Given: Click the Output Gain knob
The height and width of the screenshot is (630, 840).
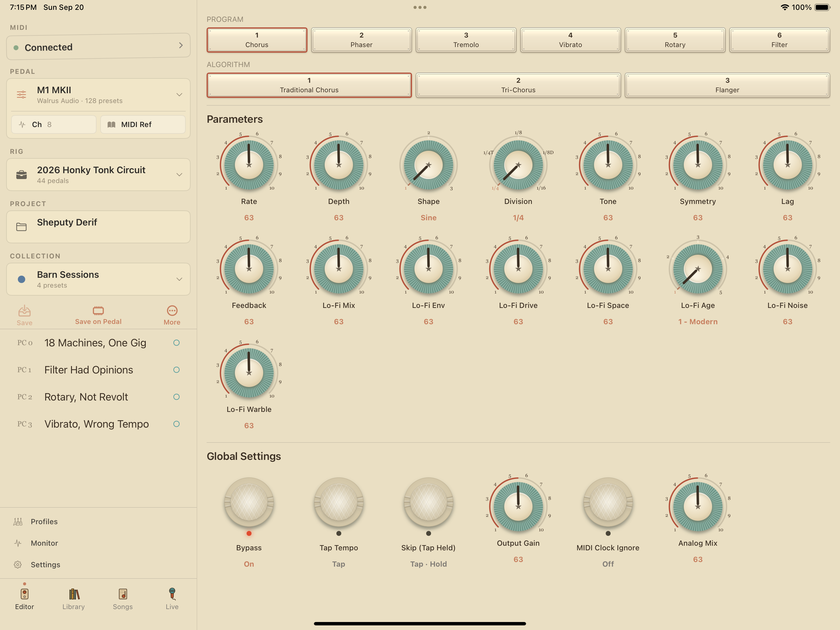Looking at the screenshot, I should tap(518, 506).
